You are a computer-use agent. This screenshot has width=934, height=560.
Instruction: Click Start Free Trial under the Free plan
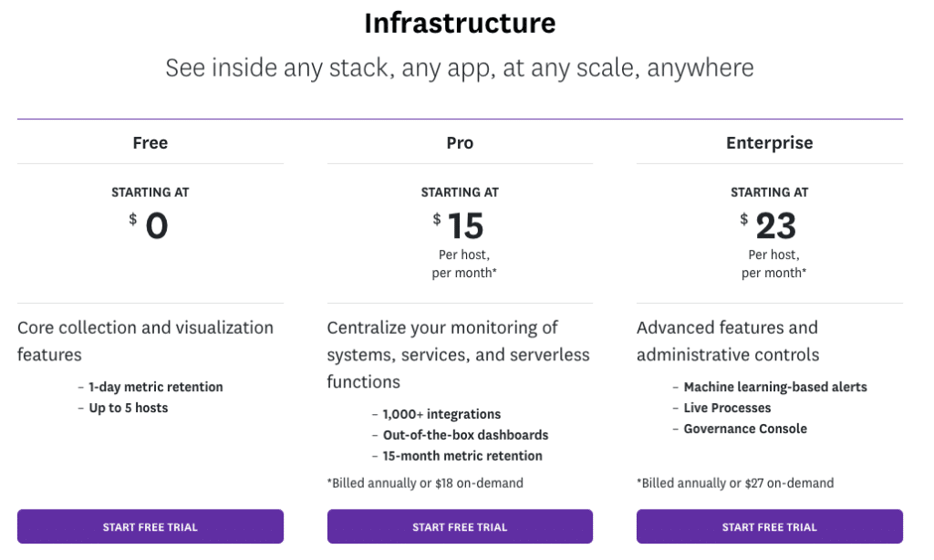(150, 526)
